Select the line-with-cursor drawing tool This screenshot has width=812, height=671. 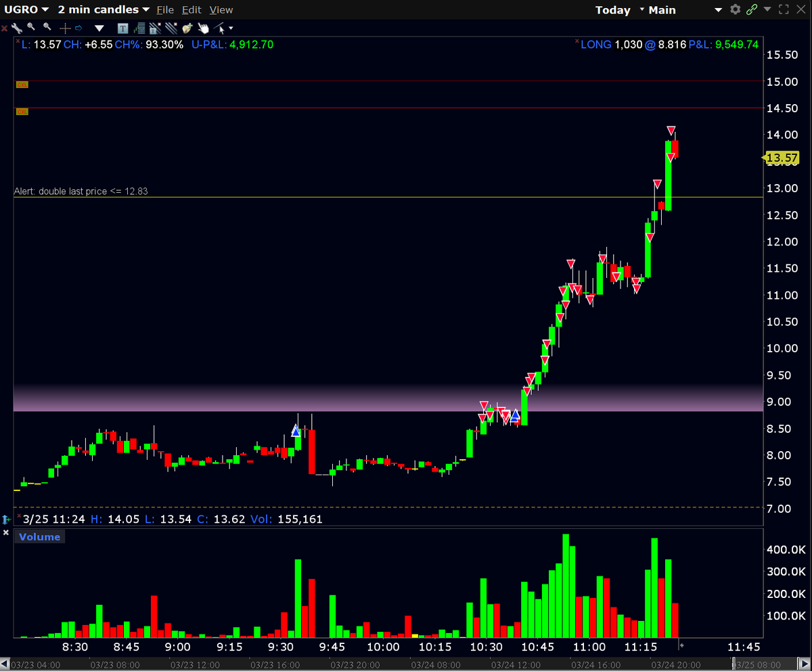point(219,28)
